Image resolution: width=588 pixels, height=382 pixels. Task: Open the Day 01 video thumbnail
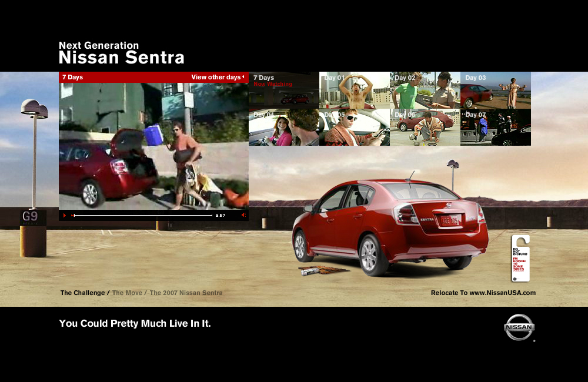[355, 90]
